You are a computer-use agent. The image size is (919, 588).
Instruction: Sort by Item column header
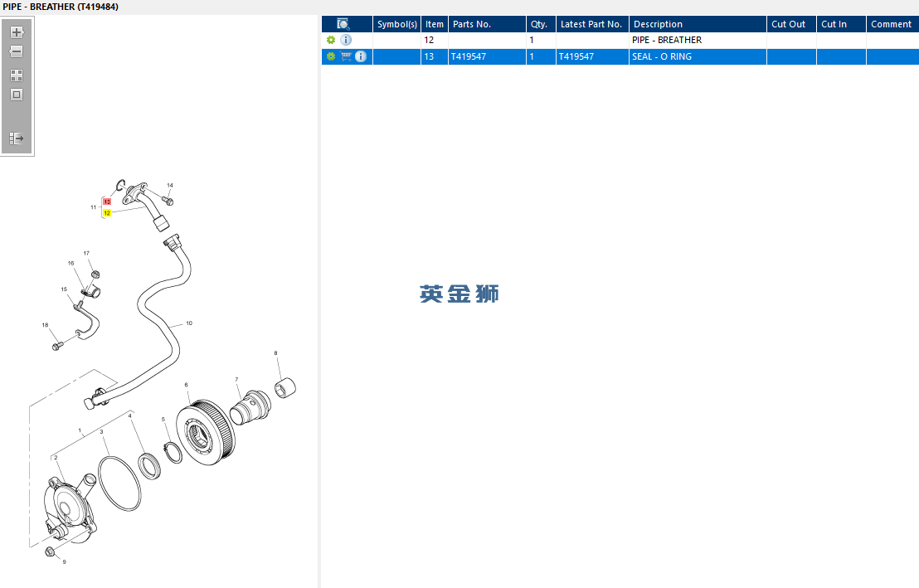[x=435, y=24]
